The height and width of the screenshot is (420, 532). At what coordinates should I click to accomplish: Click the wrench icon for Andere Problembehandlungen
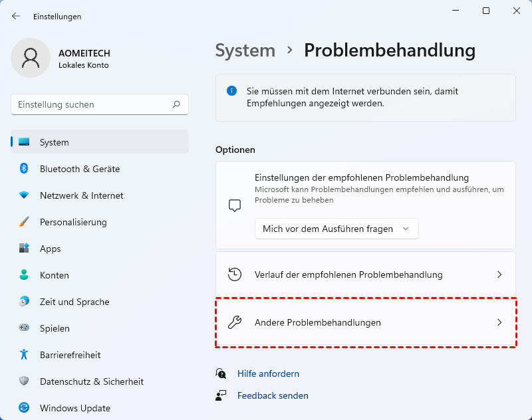(x=234, y=323)
